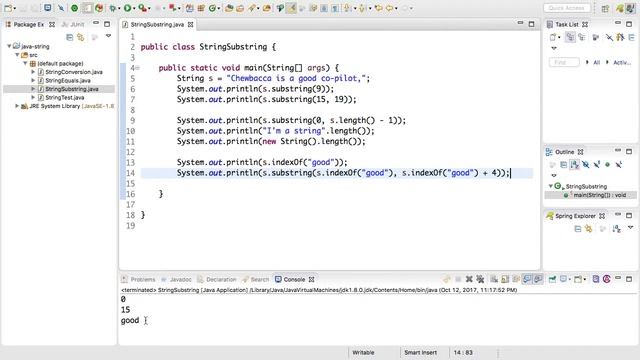Toggle Sort in the Outline toolbar

click(x=575, y=164)
